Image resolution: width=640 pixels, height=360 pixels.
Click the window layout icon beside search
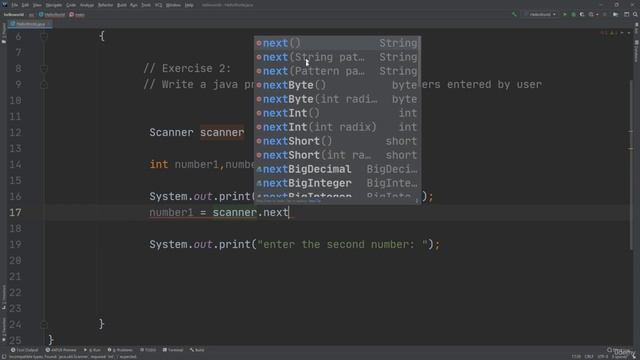(x=627, y=14)
